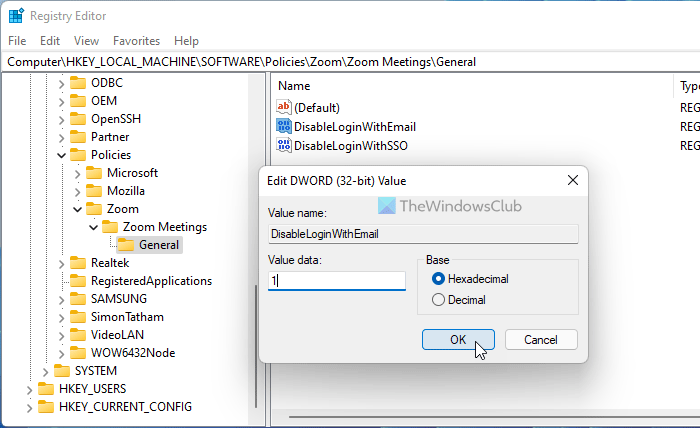Expand the ODBC tree node
Screen dimensions: 700x428
62,83
